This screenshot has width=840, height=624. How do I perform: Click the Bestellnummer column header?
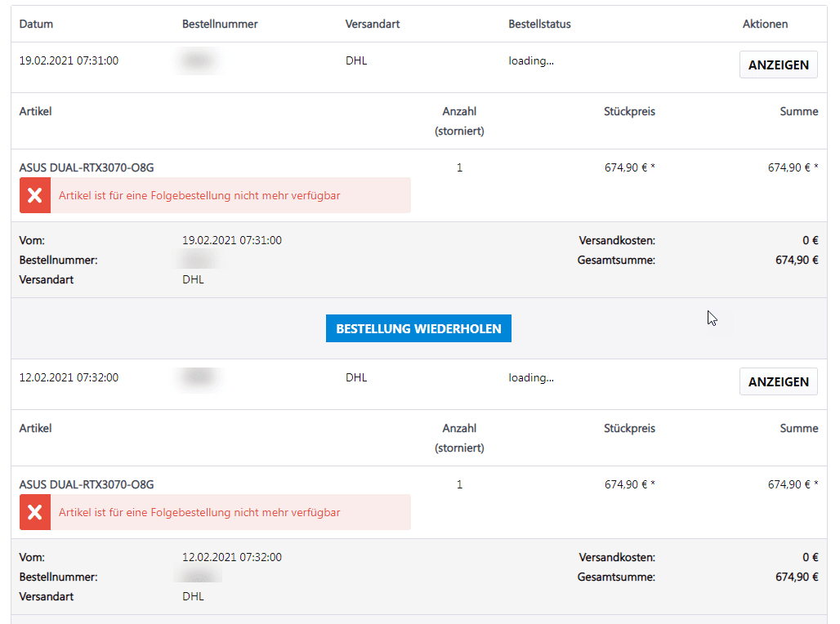click(x=220, y=24)
